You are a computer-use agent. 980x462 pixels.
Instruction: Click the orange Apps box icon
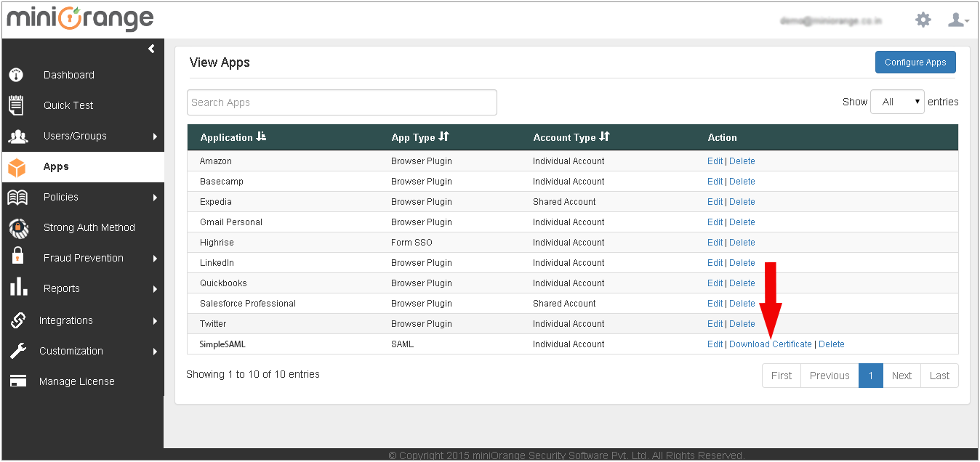(17, 167)
